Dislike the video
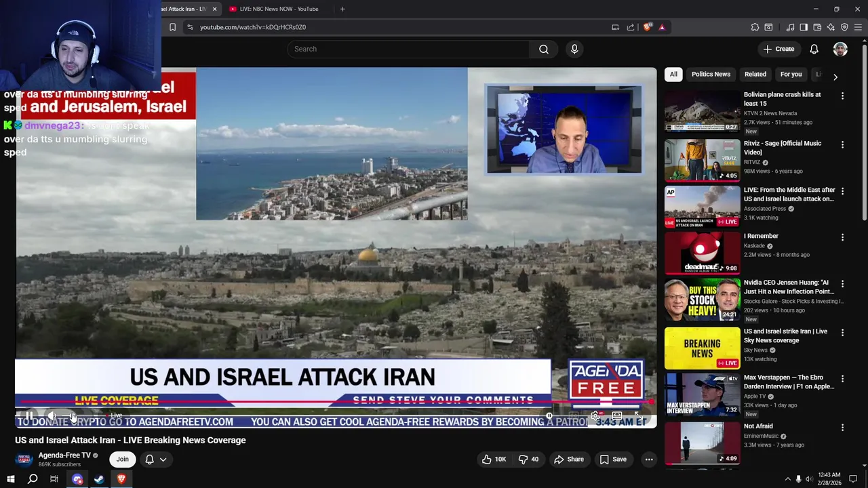Screen dimensions: 868x488 coord(528,460)
